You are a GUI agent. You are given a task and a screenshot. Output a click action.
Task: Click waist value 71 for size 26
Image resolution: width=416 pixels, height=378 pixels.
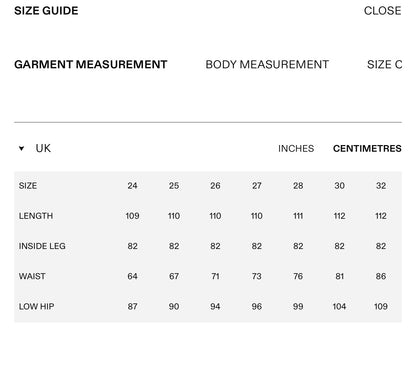[x=215, y=276]
